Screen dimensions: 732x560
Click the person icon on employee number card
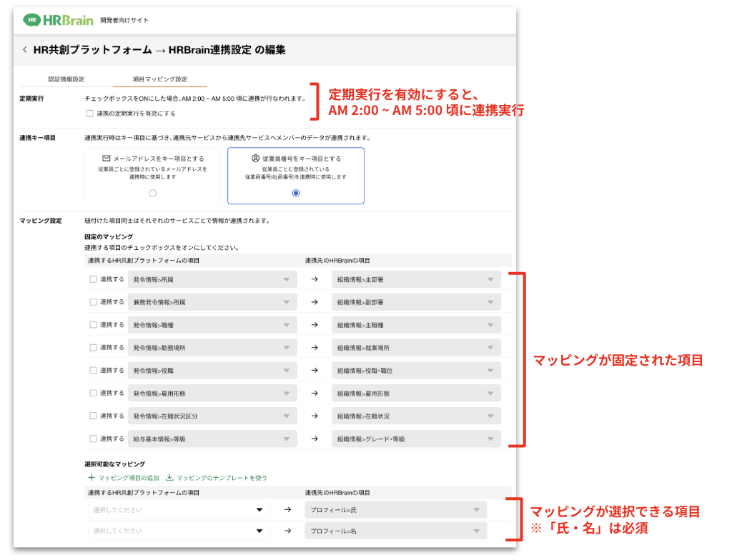255,159
